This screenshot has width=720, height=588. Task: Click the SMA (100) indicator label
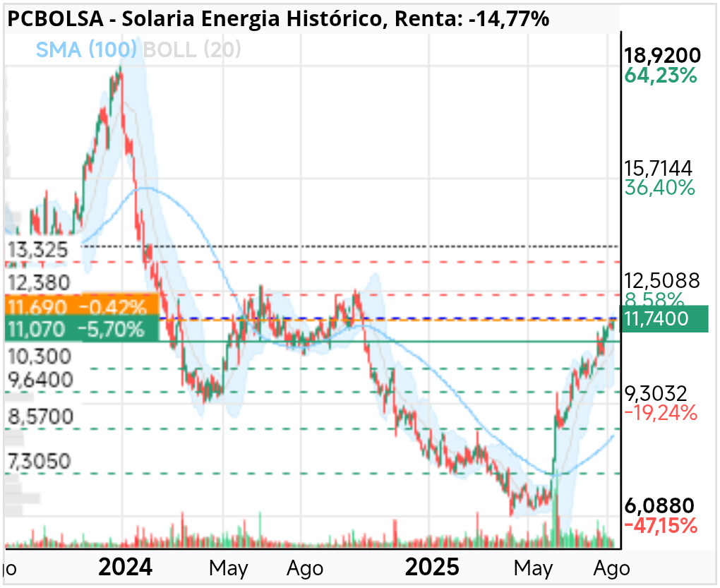tap(86, 49)
